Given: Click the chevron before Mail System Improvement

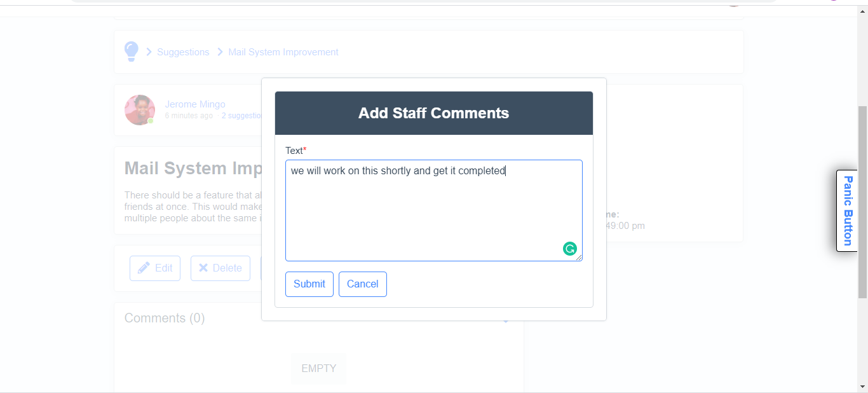Looking at the screenshot, I should click(x=220, y=52).
